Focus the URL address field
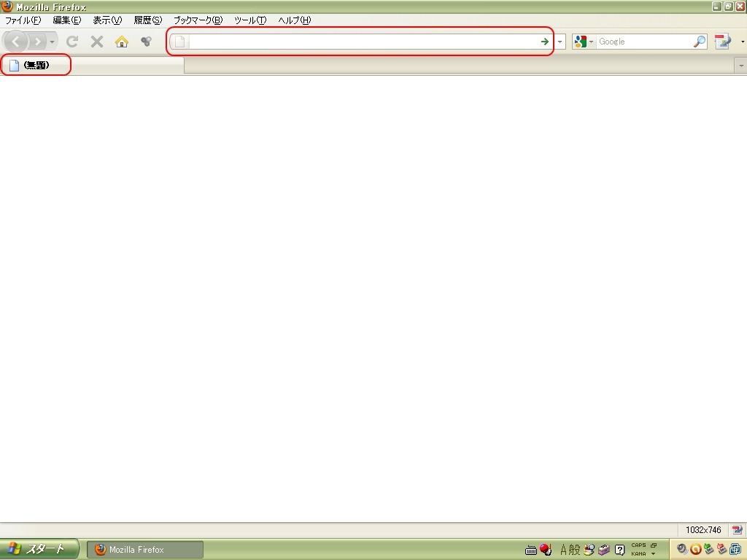This screenshot has height=560, width=747. (363, 42)
